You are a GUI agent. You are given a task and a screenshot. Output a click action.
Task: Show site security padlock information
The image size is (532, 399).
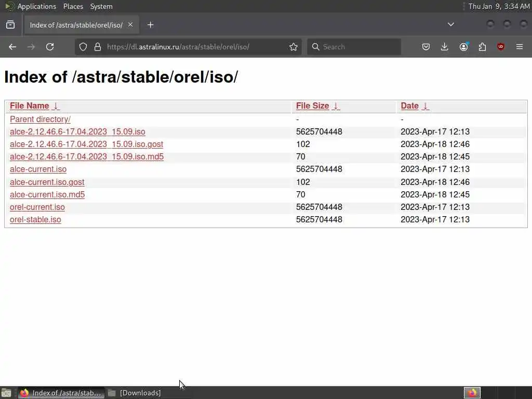98,47
